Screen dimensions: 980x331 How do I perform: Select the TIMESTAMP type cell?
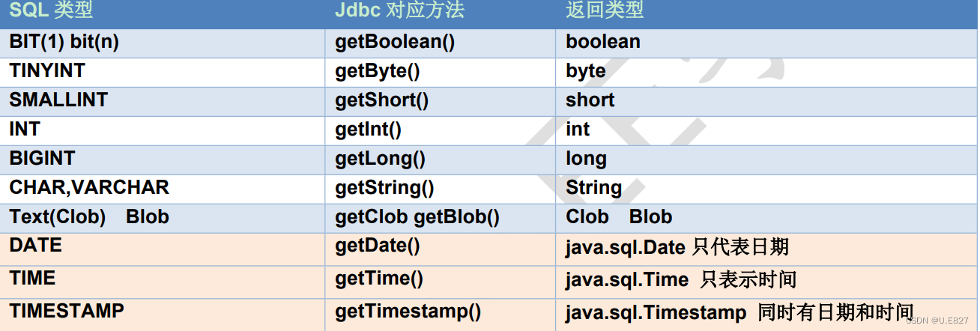(67, 311)
